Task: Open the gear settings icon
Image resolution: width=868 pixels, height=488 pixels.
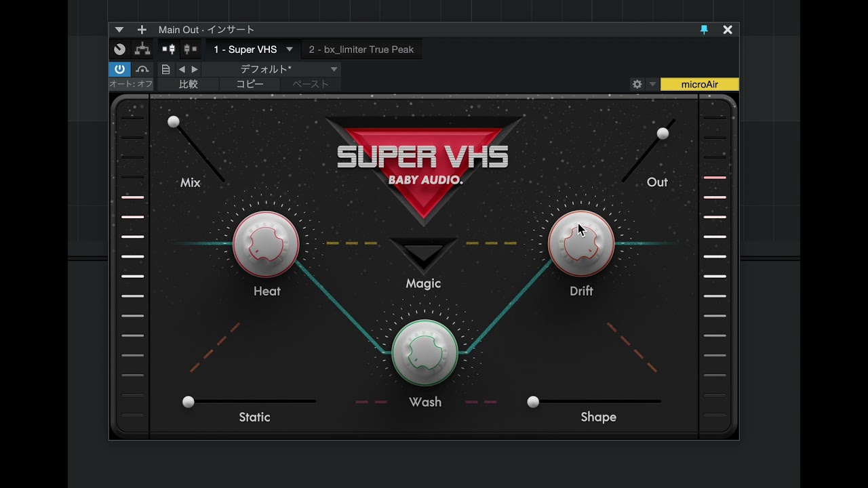Action: coord(637,84)
